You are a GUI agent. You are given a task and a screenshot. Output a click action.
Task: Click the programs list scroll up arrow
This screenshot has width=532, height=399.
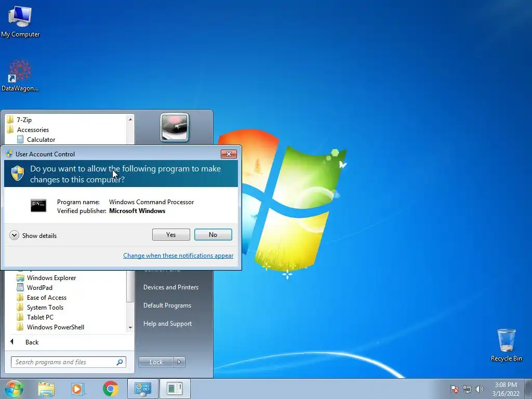click(x=130, y=119)
